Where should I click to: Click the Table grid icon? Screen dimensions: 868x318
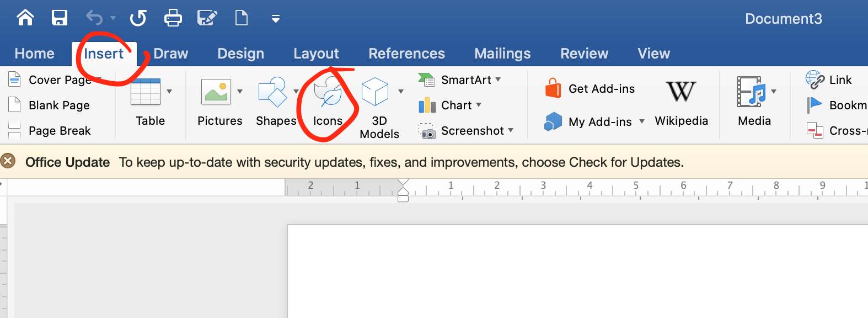[x=146, y=92]
